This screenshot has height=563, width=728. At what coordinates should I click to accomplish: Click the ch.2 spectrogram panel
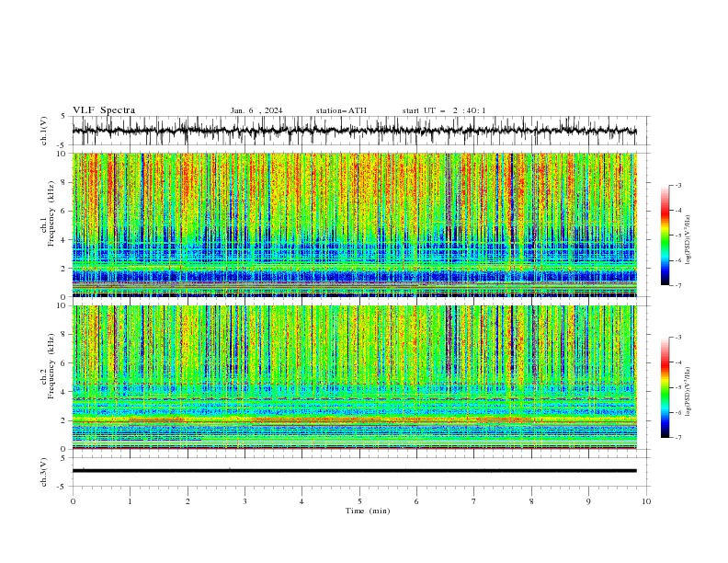click(x=354, y=377)
